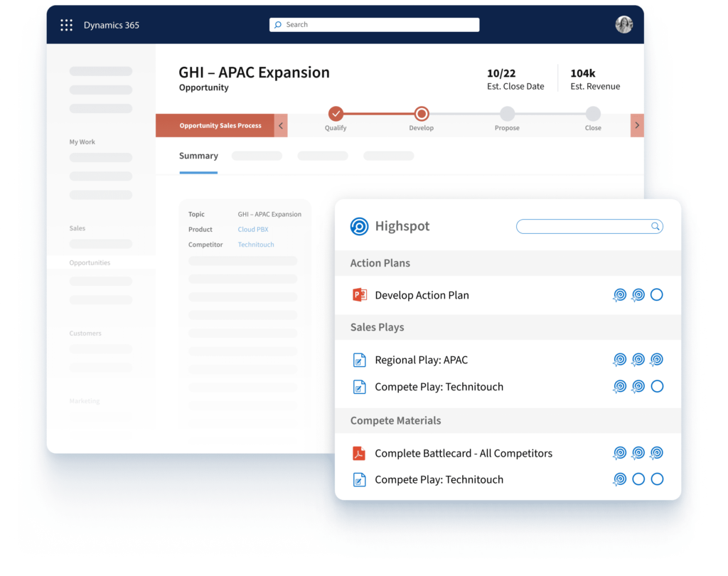Open Regional Play: APAC

point(421,360)
